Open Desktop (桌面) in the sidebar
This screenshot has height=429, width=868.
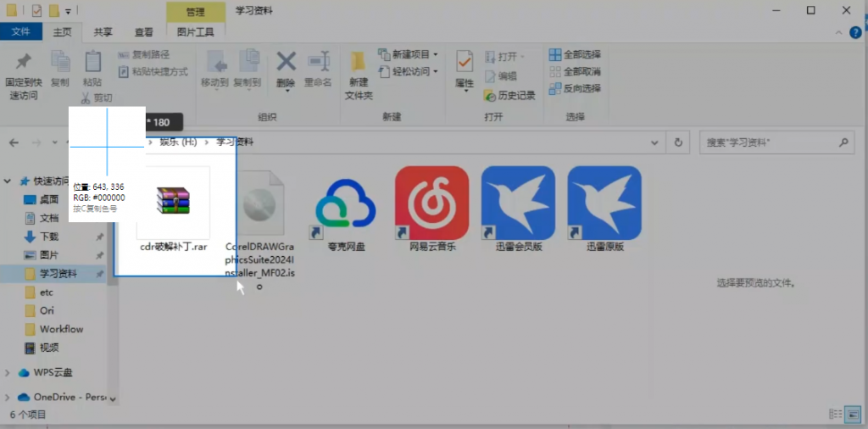[42, 199]
